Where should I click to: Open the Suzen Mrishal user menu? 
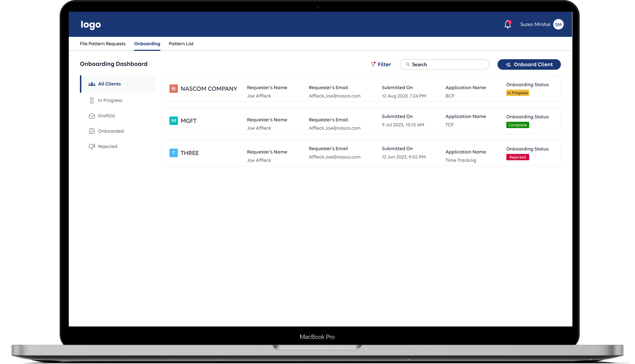coord(535,24)
